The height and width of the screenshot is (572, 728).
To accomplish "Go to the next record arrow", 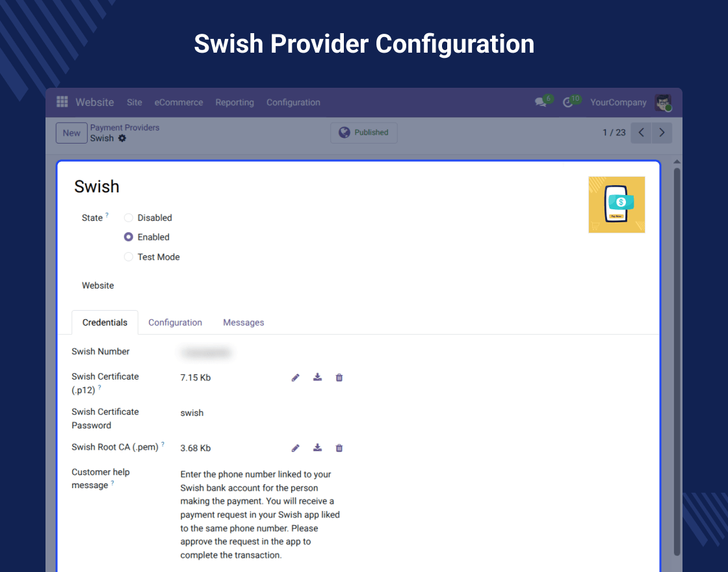I will point(662,133).
